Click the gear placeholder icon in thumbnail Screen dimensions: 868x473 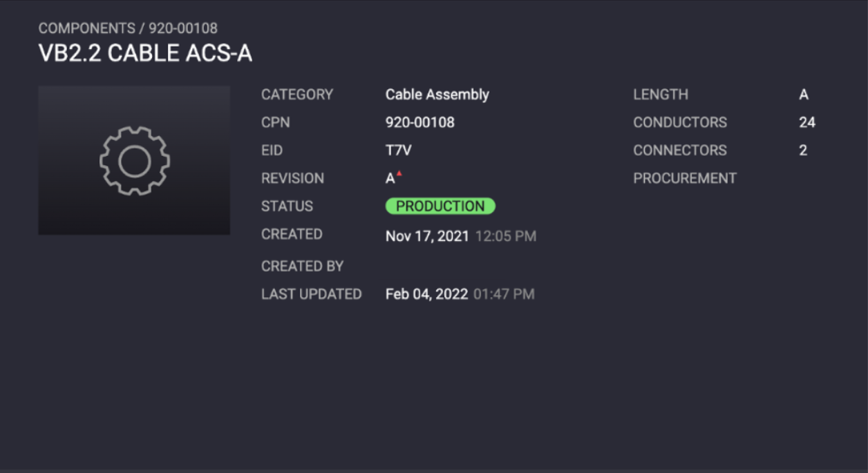tap(135, 161)
